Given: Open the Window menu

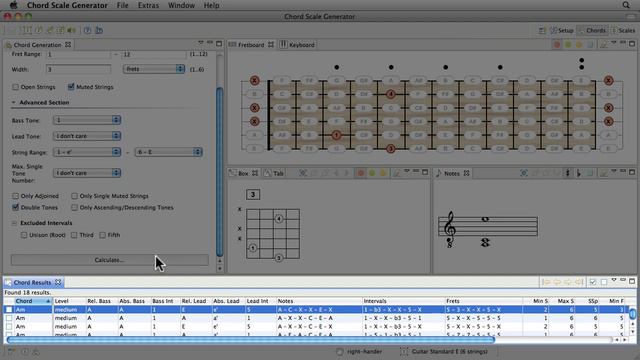Looking at the screenshot, I should pos(181,5).
